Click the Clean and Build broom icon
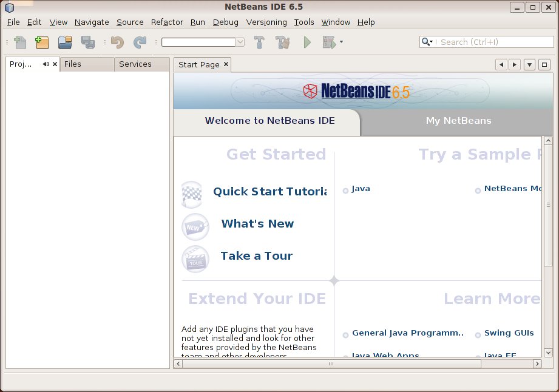Image resolution: width=559 pixels, height=392 pixels. coord(282,42)
